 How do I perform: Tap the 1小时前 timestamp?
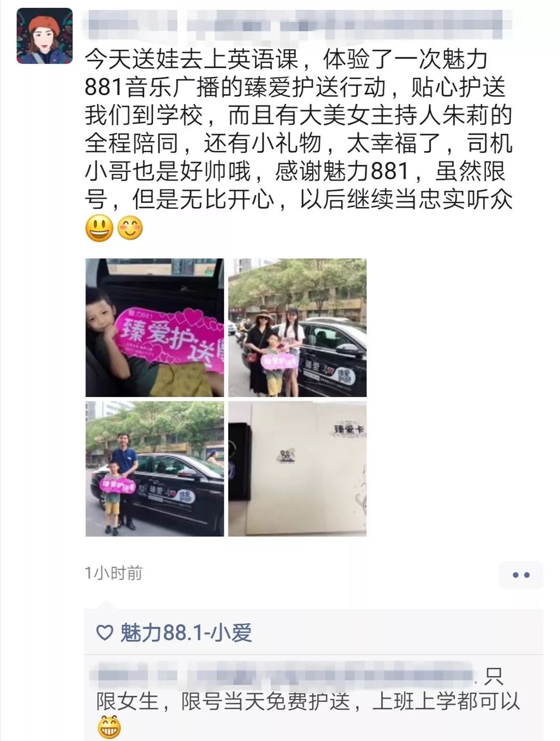114,573
